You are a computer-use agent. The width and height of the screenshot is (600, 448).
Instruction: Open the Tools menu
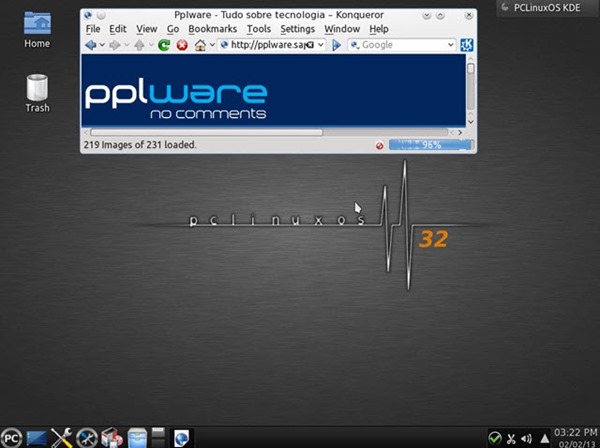(x=259, y=29)
